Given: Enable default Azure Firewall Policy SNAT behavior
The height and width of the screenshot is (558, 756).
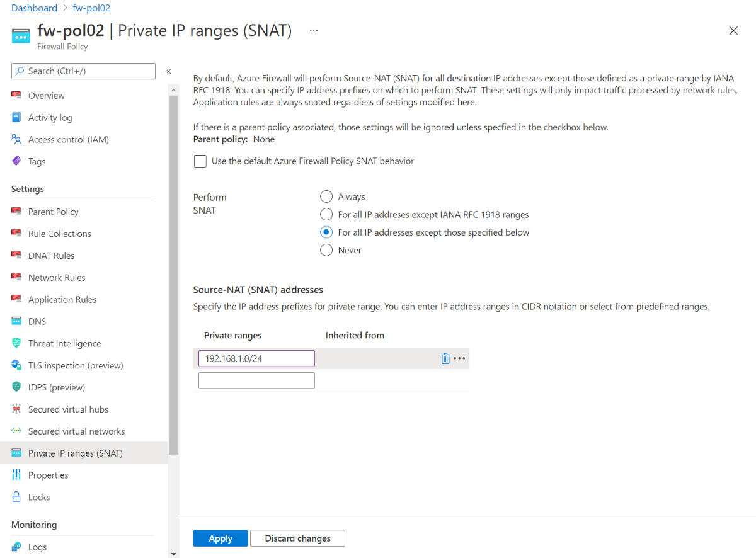Looking at the screenshot, I should pos(200,161).
